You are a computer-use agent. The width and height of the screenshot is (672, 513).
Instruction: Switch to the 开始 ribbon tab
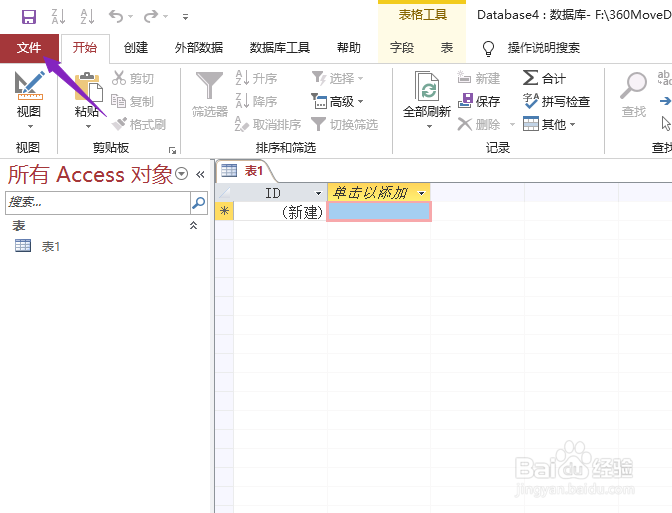click(x=85, y=47)
